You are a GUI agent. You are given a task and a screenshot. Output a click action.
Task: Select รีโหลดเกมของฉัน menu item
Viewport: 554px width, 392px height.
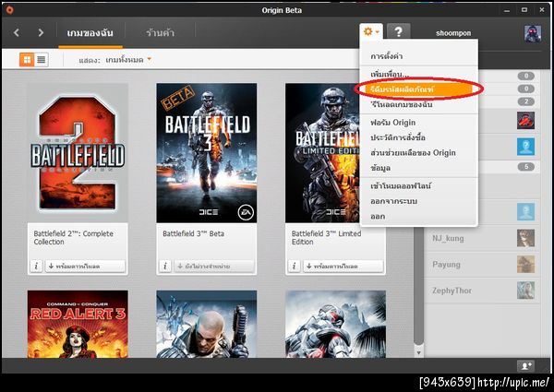tap(418, 105)
